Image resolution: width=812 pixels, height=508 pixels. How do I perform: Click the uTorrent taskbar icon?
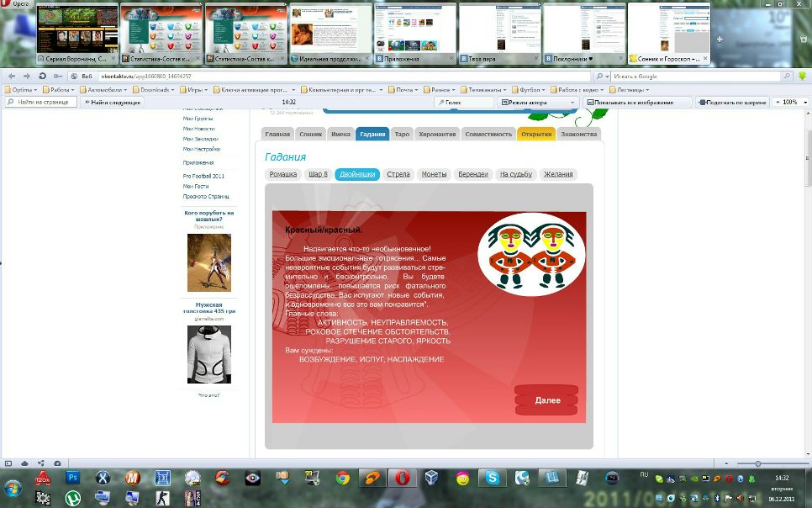click(x=73, y=497)
